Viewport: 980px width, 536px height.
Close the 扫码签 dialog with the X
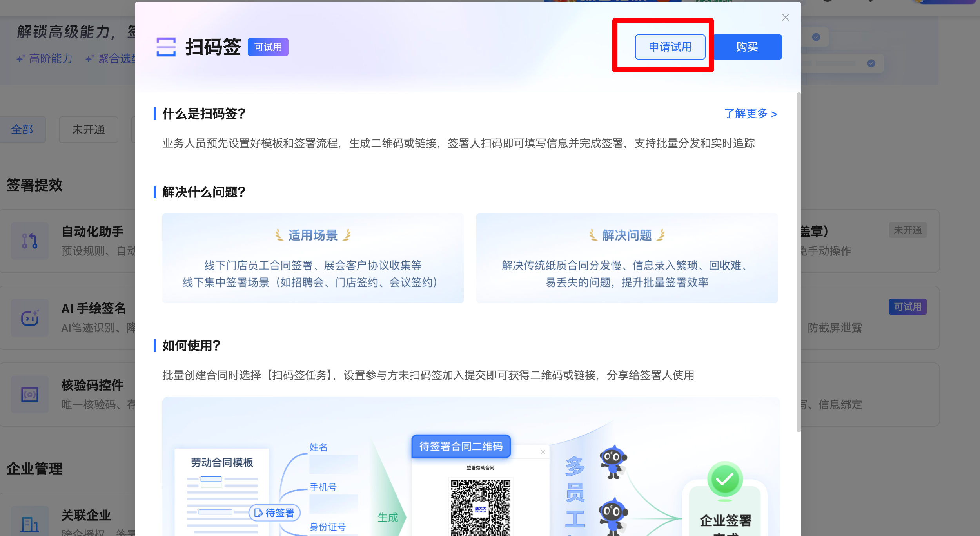[785, 17]
